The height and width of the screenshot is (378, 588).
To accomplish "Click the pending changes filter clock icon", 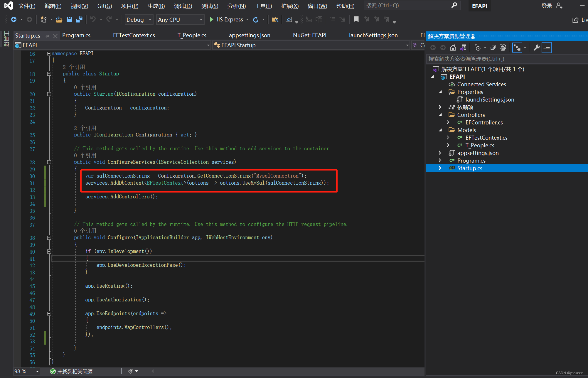I will [478, 48].
